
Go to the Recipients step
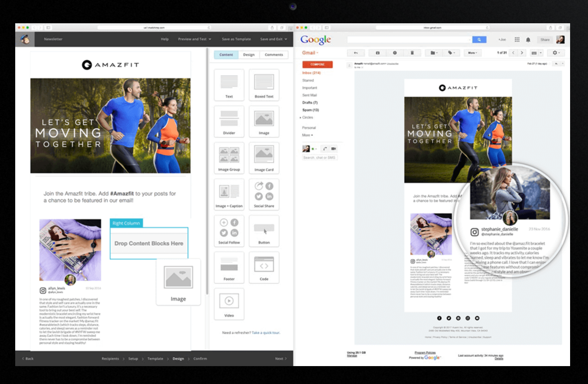(x=110, y=358)
